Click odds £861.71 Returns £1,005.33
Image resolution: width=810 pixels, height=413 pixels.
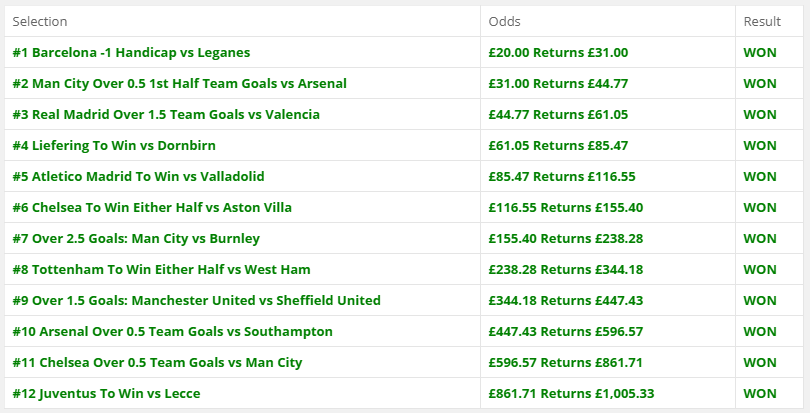[571, 393]
